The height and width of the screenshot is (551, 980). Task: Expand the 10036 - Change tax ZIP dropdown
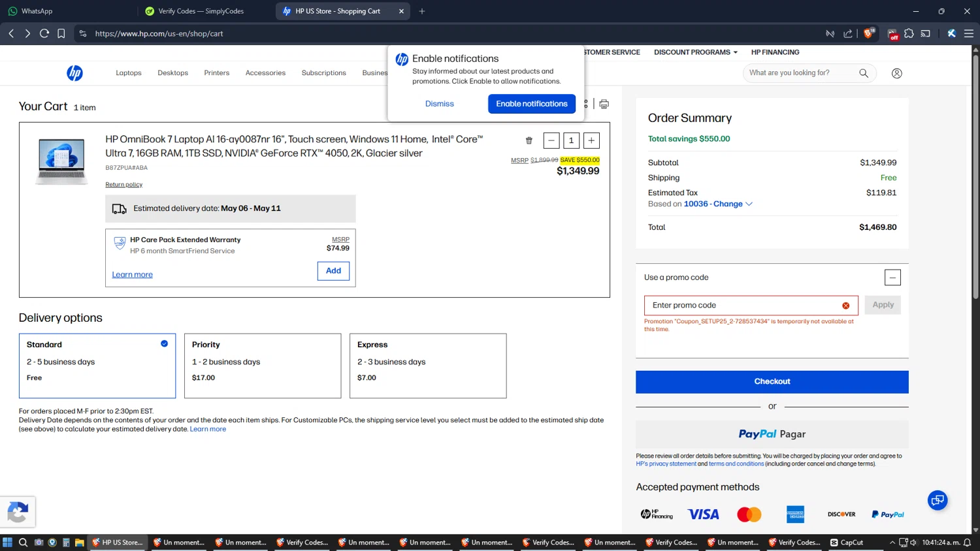coord(718,204)
